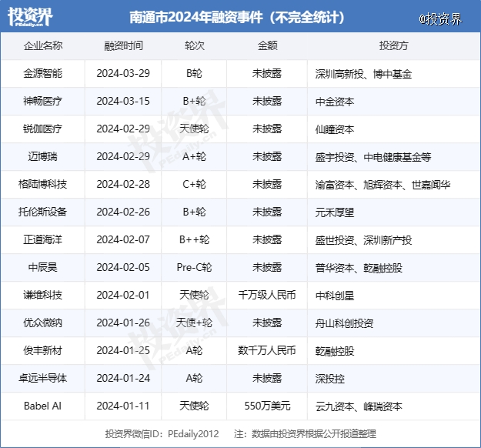Click the 企业名称 column header
Screen dimensions: 481x448
(x=43, y=45)
